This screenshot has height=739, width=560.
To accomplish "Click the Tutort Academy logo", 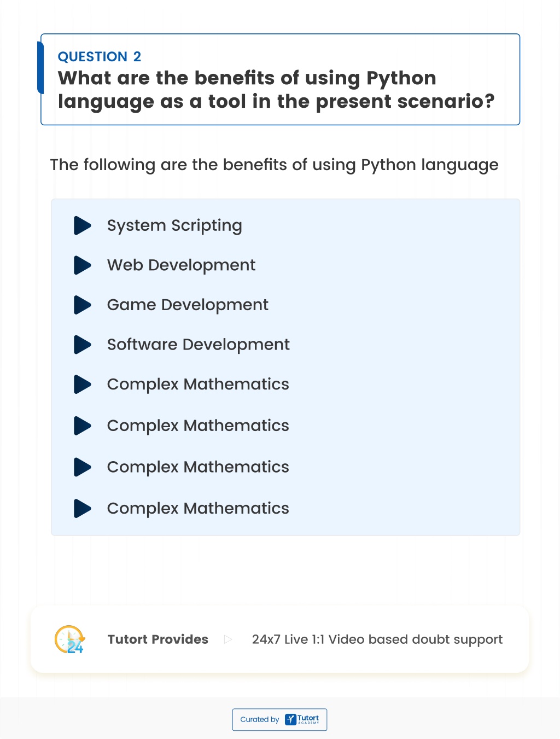I will pos(302,719).
